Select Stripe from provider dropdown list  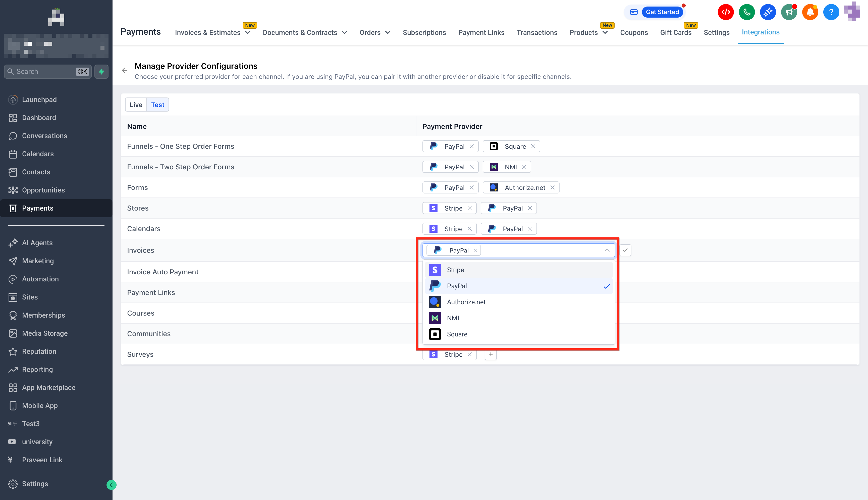(455, 270)
